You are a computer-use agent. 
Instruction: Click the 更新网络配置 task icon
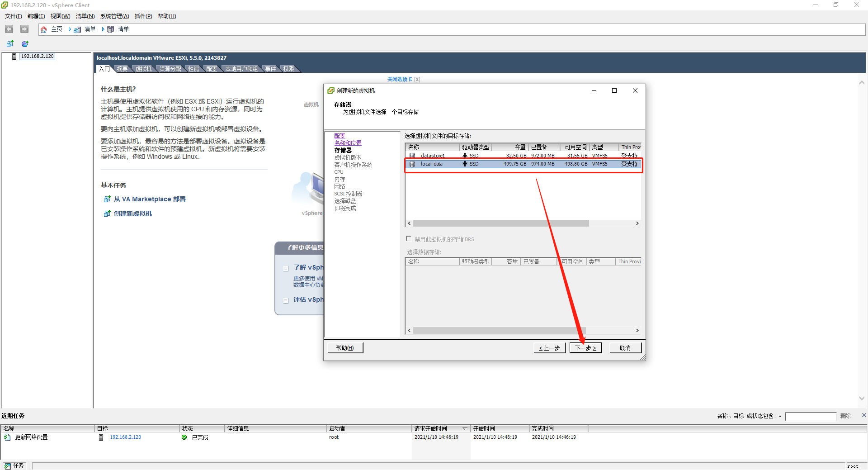[x=7, y=437]
